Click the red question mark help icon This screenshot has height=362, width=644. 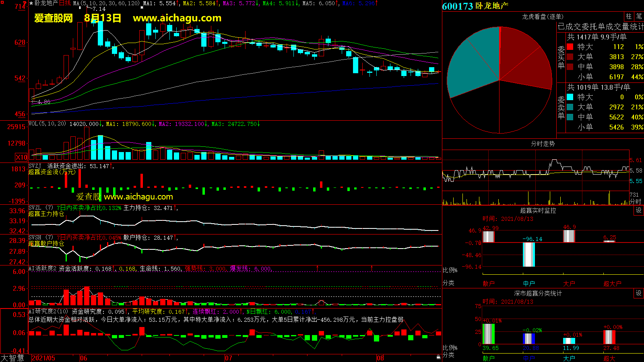click(25, 3)
